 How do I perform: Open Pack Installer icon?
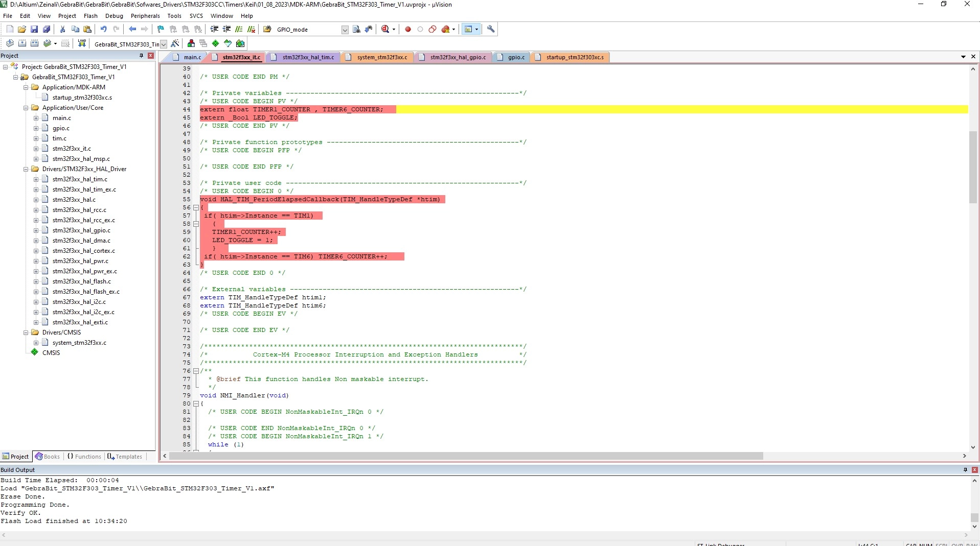pos(240,43)
